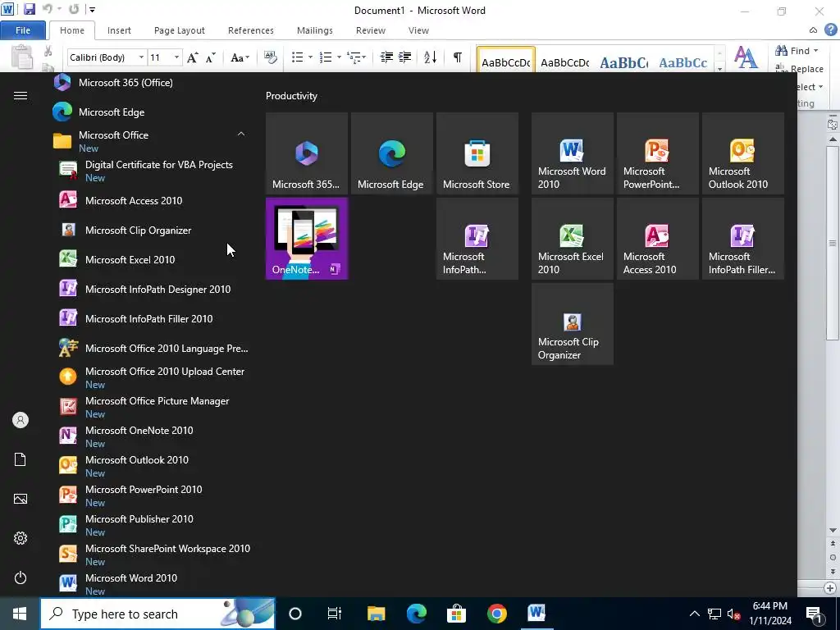Open the Mailings tab

click(x=315, y=30)
